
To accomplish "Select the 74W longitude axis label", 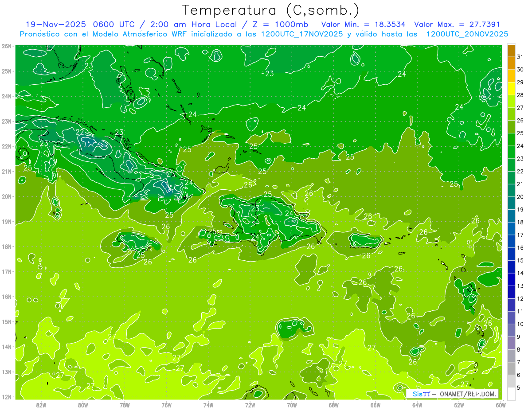I will click(208, 404).
